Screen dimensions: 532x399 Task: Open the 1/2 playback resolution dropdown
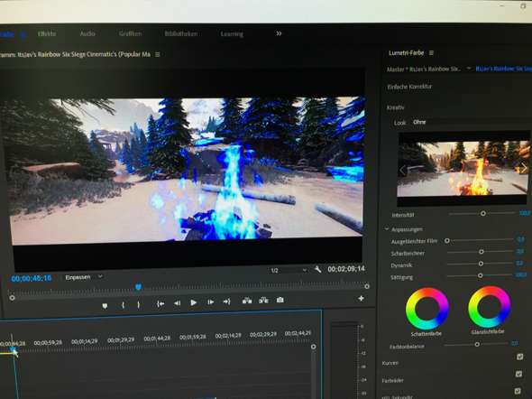tap(289, 270)
